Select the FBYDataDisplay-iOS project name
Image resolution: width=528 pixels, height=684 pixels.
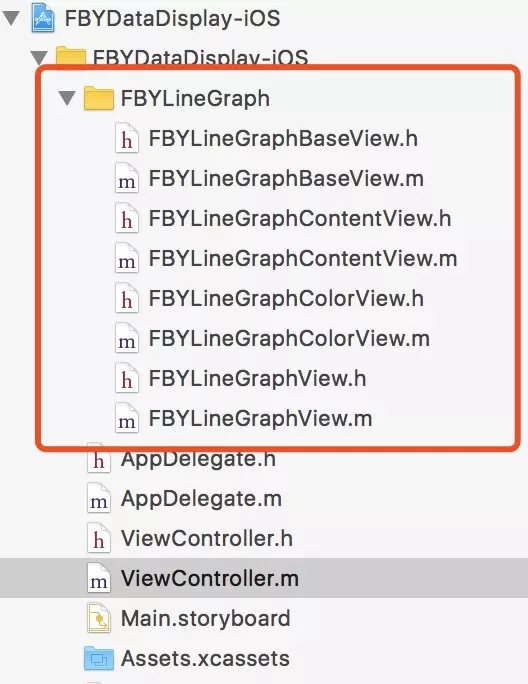[x=172, y=19]
